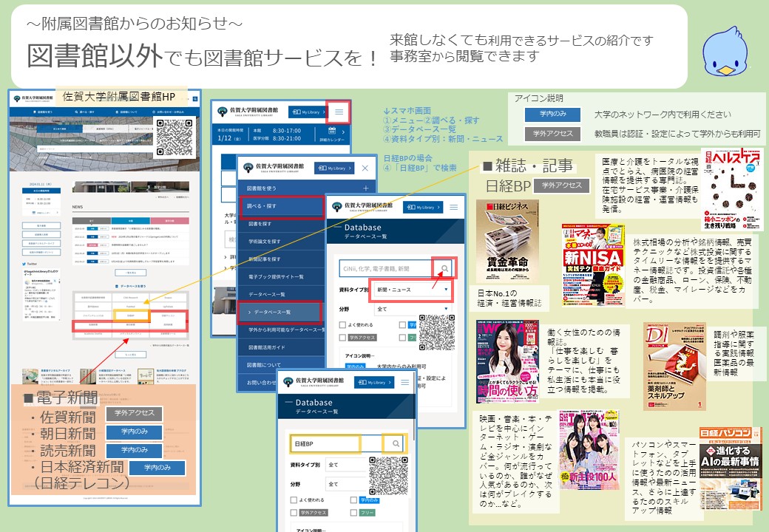Click the 佐賀新聞 text in the 電子新聞 list
The image size is (769, 532).
[68, 417]
